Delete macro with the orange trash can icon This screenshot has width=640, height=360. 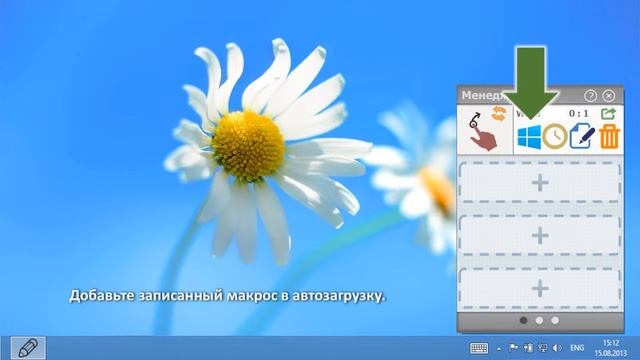tap(610, 137)
